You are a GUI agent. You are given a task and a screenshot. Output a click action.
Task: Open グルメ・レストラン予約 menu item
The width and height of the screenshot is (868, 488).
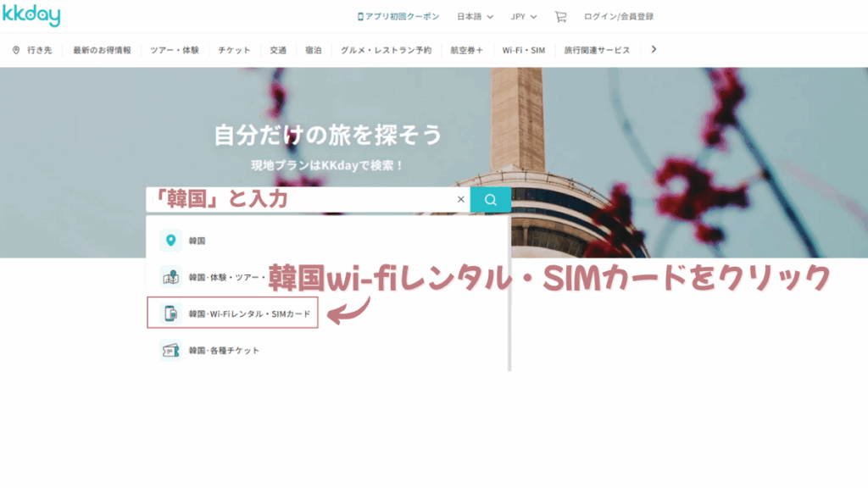click(386, 50)
